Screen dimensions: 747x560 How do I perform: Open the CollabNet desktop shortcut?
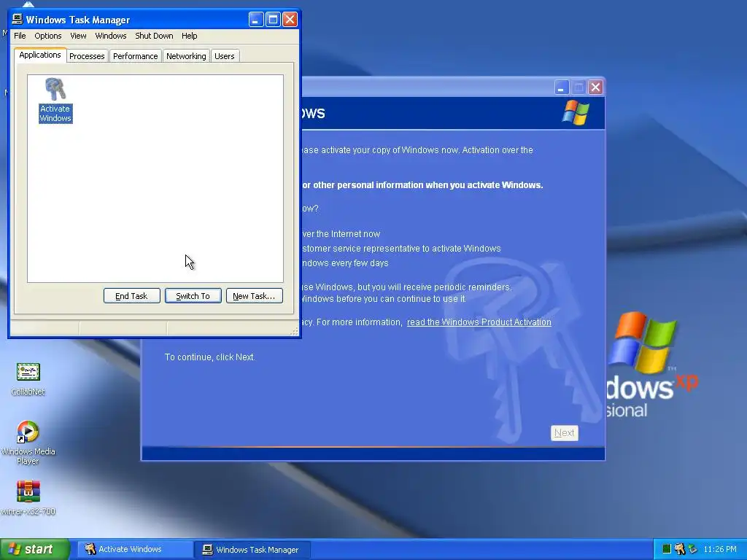(28, 379)
